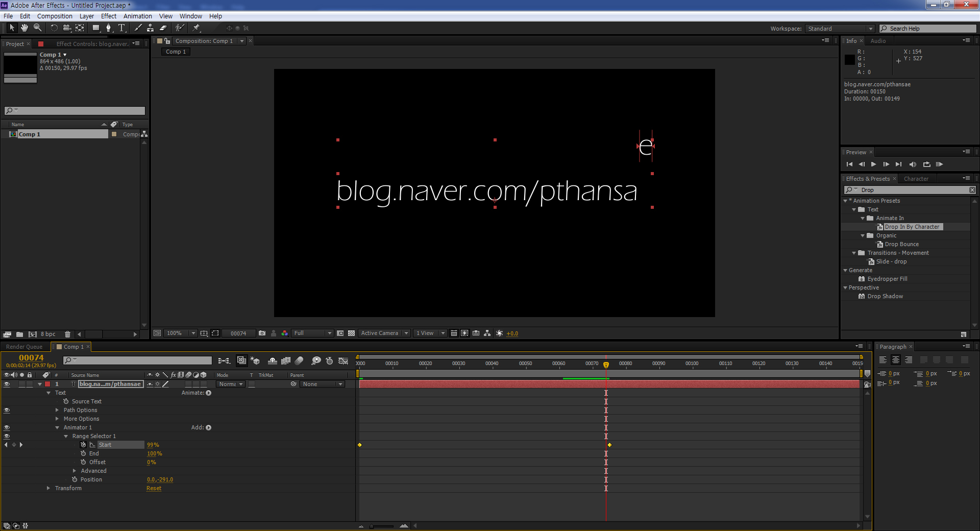Select the Selection arrow tool
Image resolution: width=980 pixels, height=531 pixels.
click(x=12, y=28)
